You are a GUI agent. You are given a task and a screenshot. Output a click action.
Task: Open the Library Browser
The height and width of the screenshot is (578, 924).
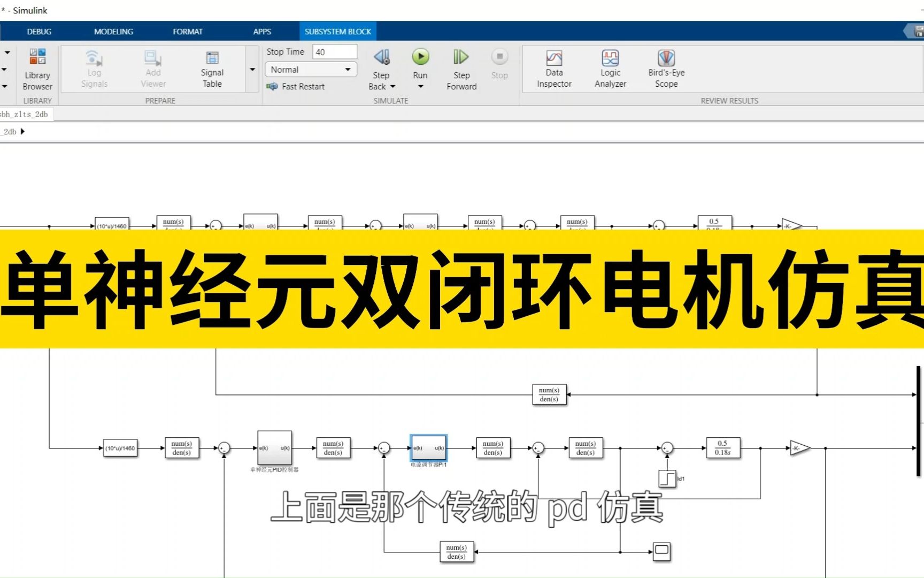pyautogui.click(x=37, y=69)
